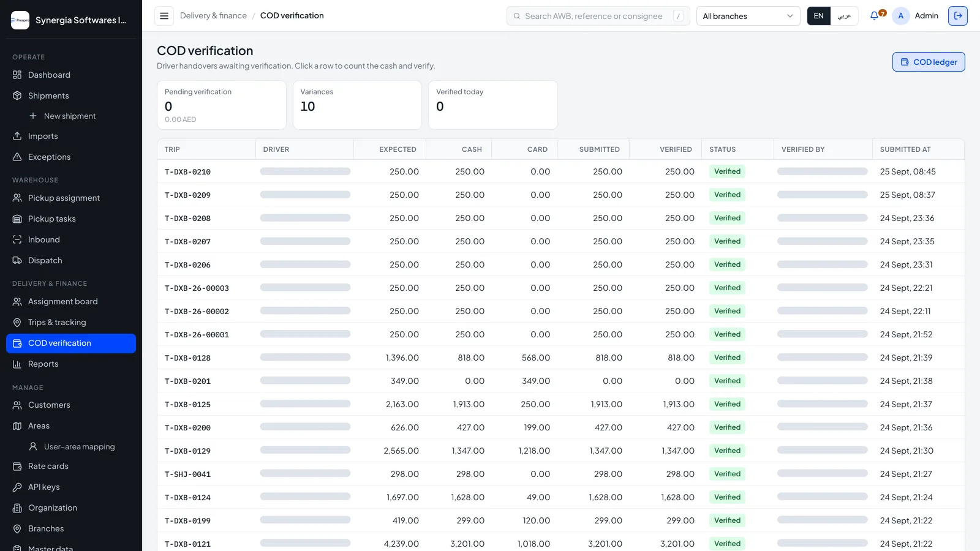Click the Dashboard grid icon
Viewport: 980px width, 551px height.
point(17,75)
